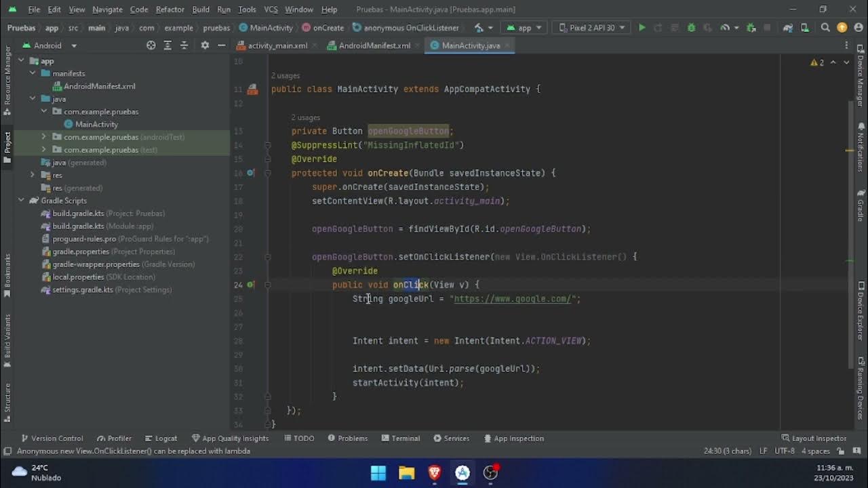Toggle Gradle right sidebar button
Screen dimensions: 868x488
coord(861,205)
